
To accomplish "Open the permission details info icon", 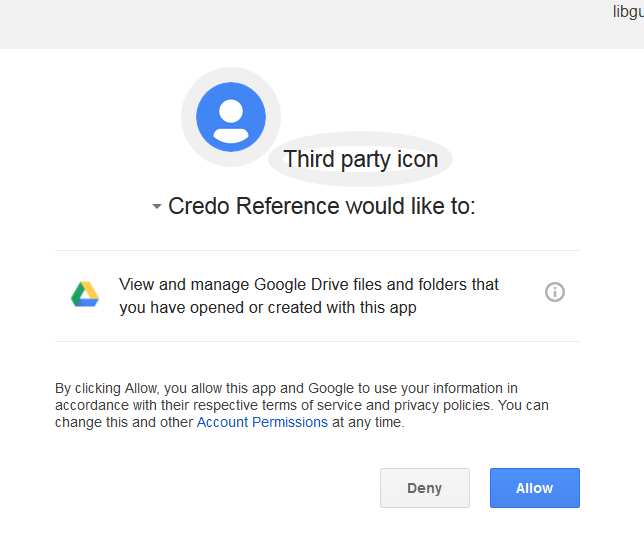I will click(554, 292).
